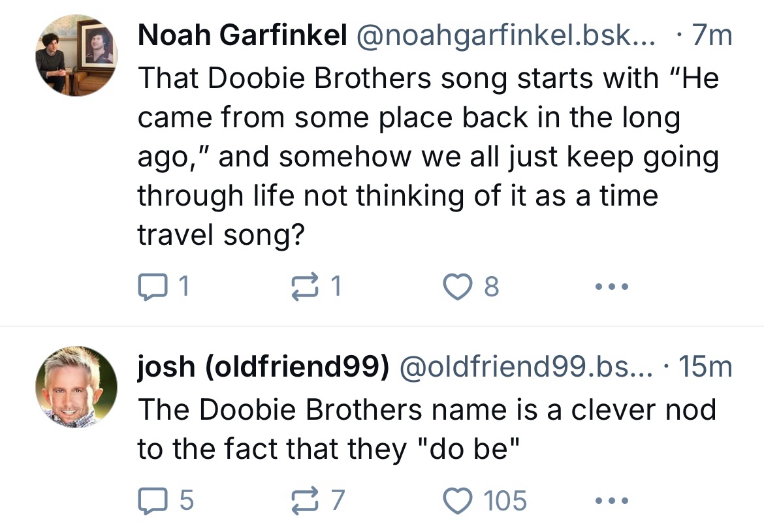
Task: Open josh's profile avatar
Action: tap(76, 387)
